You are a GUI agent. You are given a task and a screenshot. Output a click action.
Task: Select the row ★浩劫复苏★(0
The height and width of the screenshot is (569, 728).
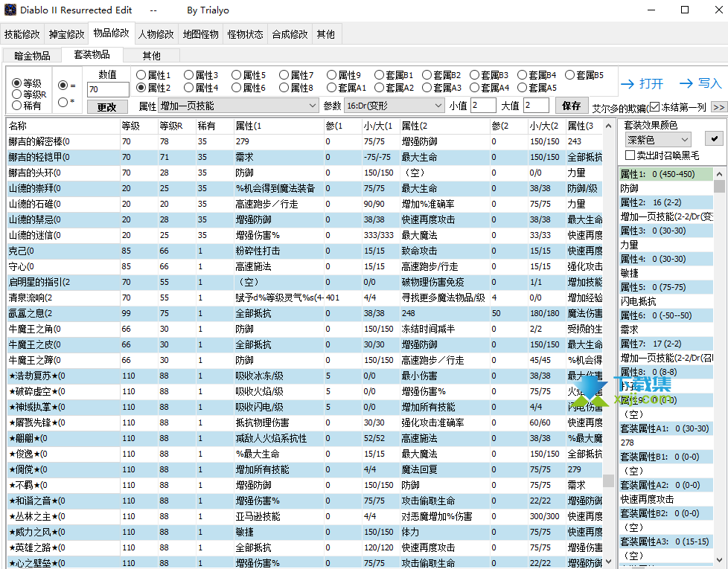click(x=304, y=376)
